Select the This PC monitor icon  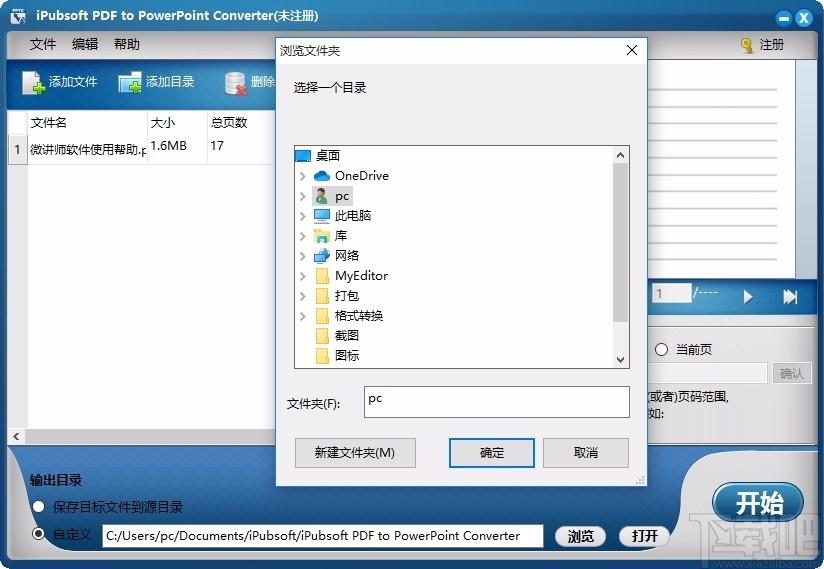pyautogui.click(x=322, y=216)
